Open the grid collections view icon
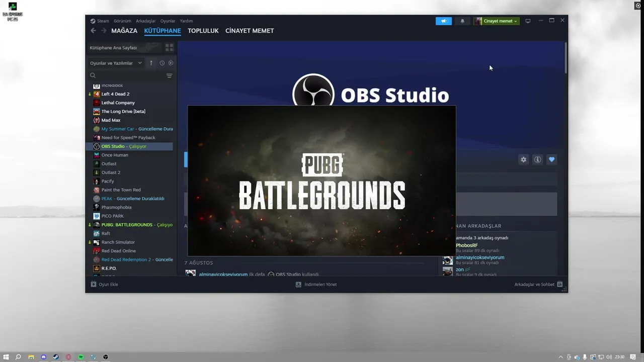This screenshot has height=362, width=644. 169,47
